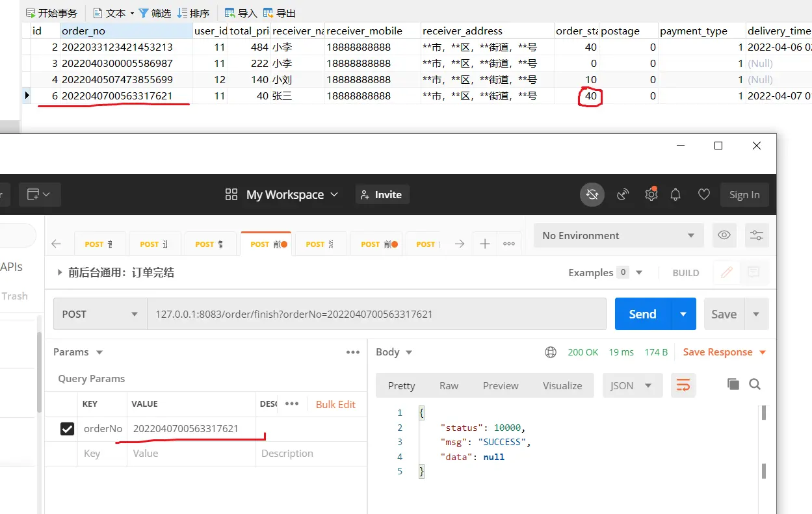
Task: Open the No Environment dropdown
Action: point(618,235)
